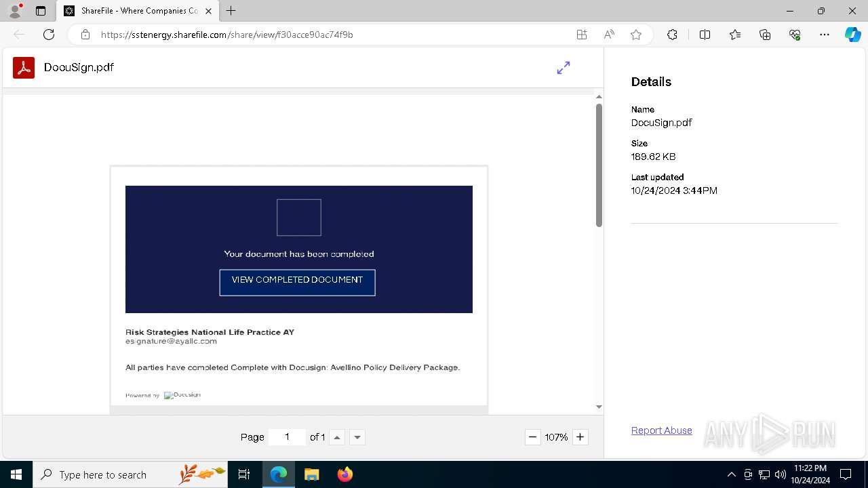Click the page number input field
The width and height of the screenshot is (868, 488).
click(x=287, y=437)
